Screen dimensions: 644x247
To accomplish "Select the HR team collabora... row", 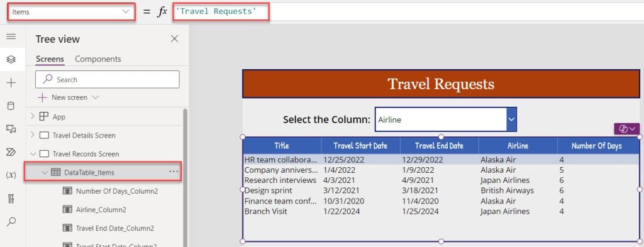I will tap(441, 160).
